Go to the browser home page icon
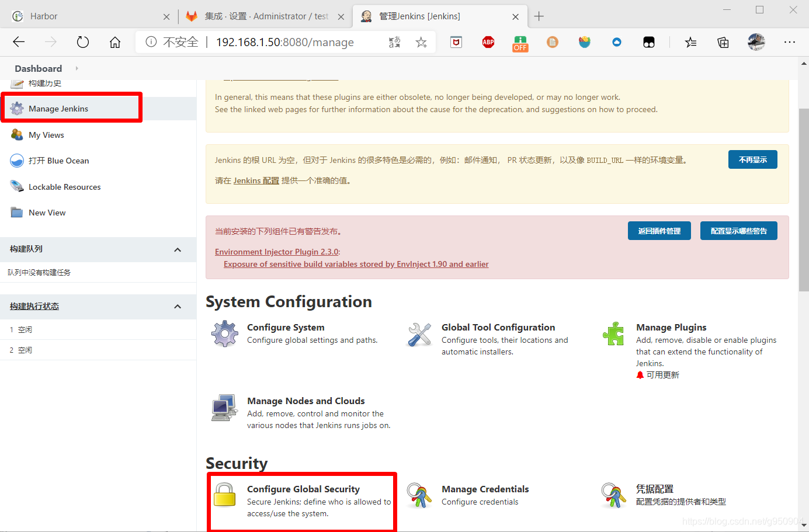Image resolution: width=809 pixels, height=532 pixels. point(115,42)
